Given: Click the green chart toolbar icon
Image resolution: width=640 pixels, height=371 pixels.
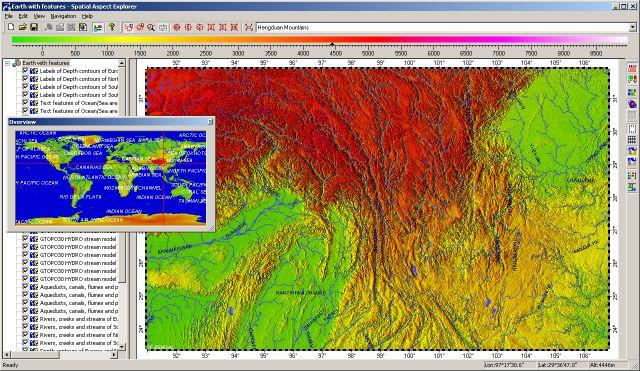Looking at the screenshot, I should pos(98,27).
